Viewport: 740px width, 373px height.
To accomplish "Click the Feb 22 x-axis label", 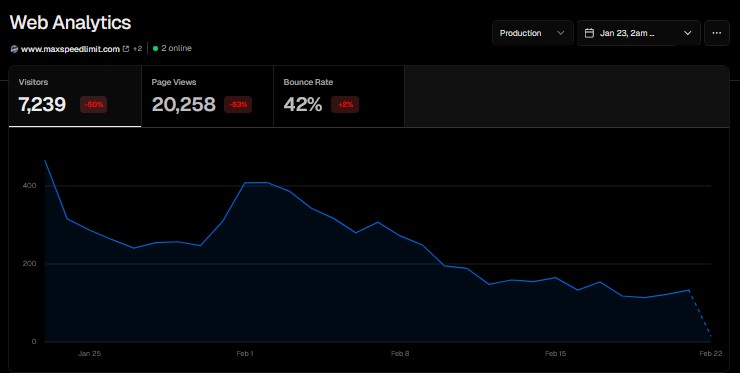I will pos(711,354).
